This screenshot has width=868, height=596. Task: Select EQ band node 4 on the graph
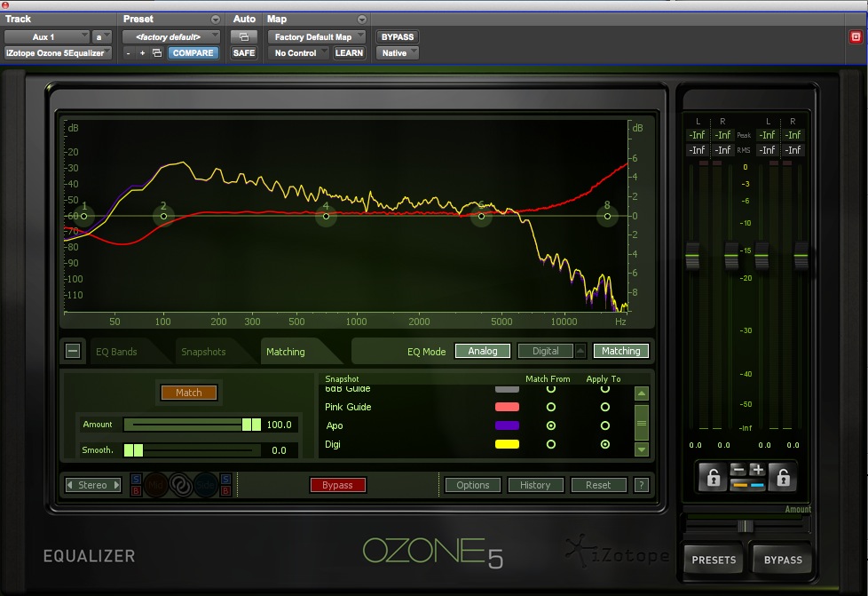pos(326,216)
